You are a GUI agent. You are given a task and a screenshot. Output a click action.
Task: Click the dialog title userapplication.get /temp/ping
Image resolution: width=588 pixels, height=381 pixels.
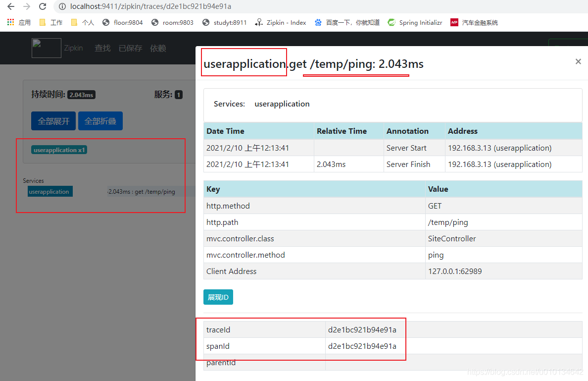click(x=313, y=64)
